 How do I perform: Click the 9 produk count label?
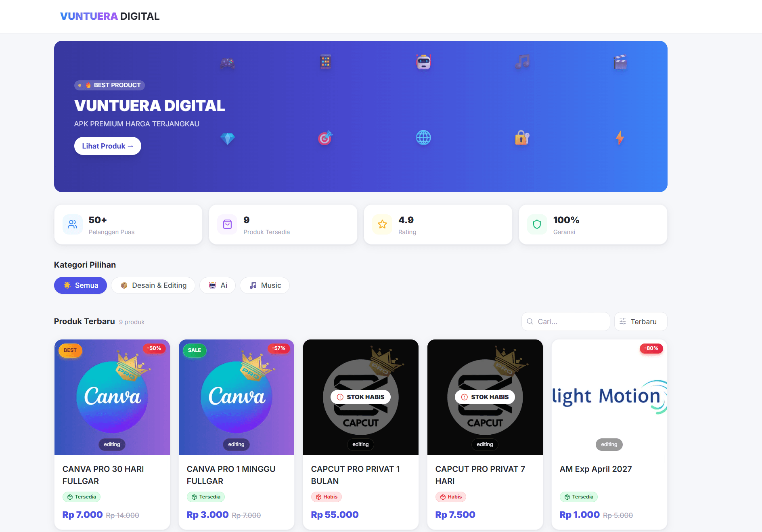click(x=132, y=322)
